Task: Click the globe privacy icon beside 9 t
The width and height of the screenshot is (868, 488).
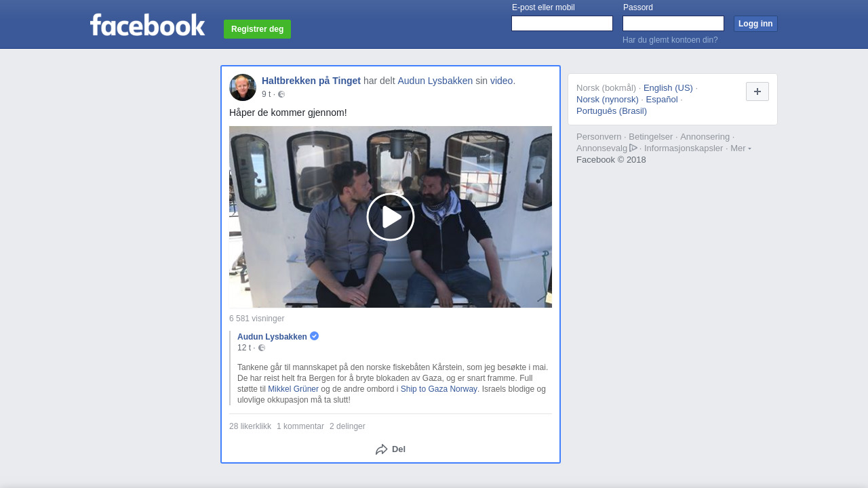Action: coord(281,94)
